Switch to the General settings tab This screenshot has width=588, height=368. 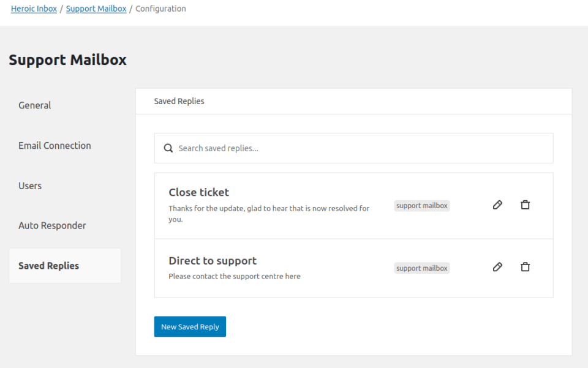[34, 105]
